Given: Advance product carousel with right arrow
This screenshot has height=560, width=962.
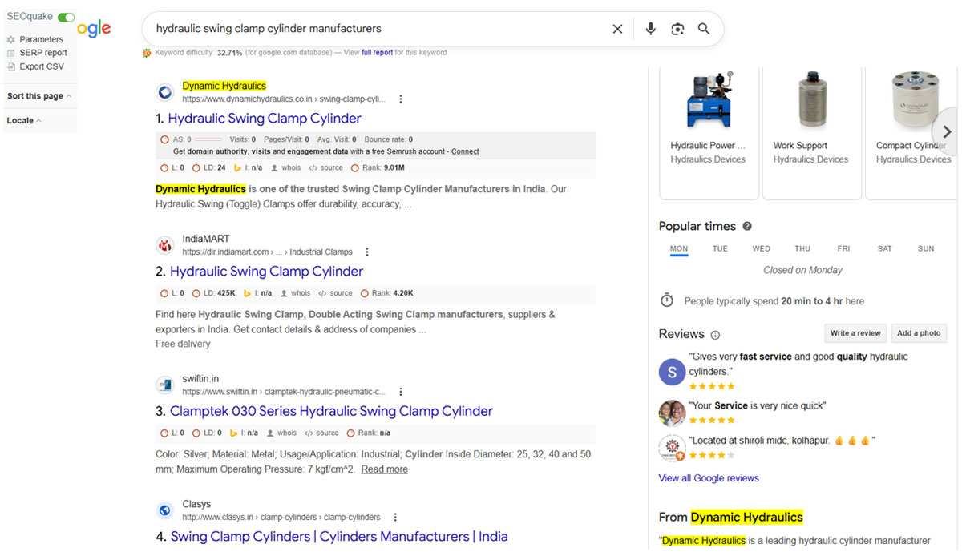Looking at the screenshot, I should [x=947, y=131].
